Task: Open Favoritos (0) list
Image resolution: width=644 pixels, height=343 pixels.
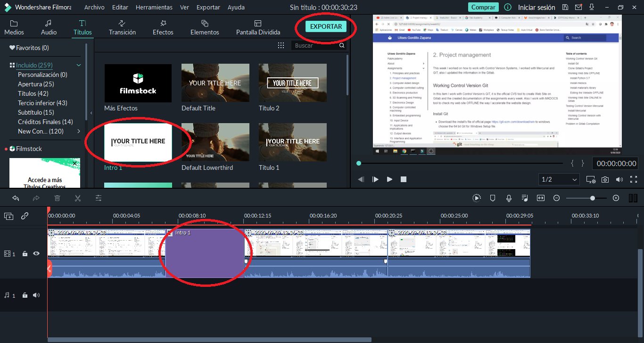Action: pos(29,48)
